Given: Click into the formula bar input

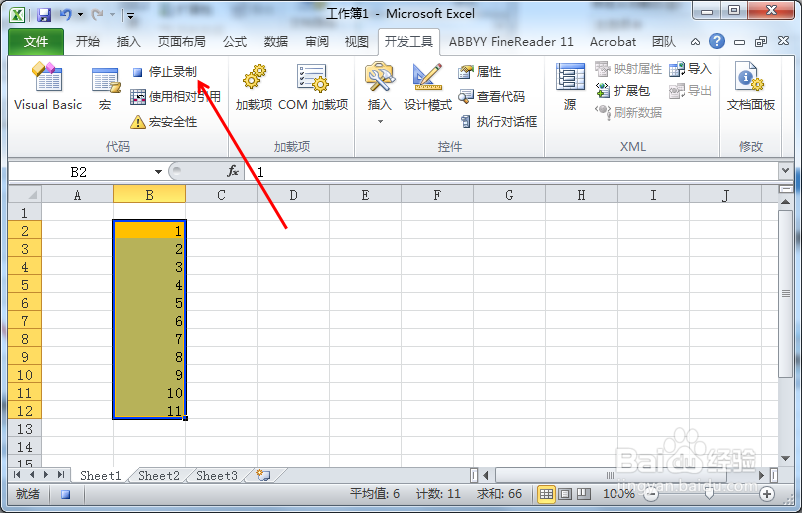Looking at the screenshot, I should coord(511,172).
